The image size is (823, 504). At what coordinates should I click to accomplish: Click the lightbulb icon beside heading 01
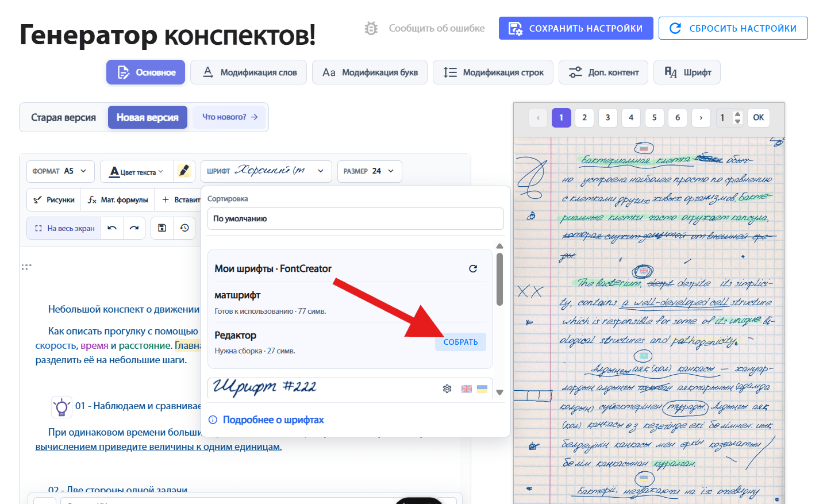click(x=61, y=407)
